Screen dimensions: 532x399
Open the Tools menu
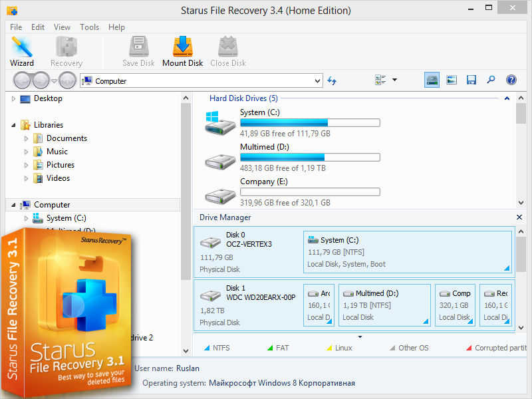(89, 27)
